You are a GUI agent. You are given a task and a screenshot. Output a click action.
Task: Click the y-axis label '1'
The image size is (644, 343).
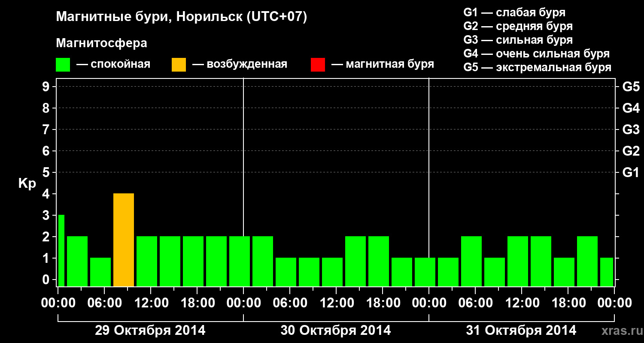47,258
